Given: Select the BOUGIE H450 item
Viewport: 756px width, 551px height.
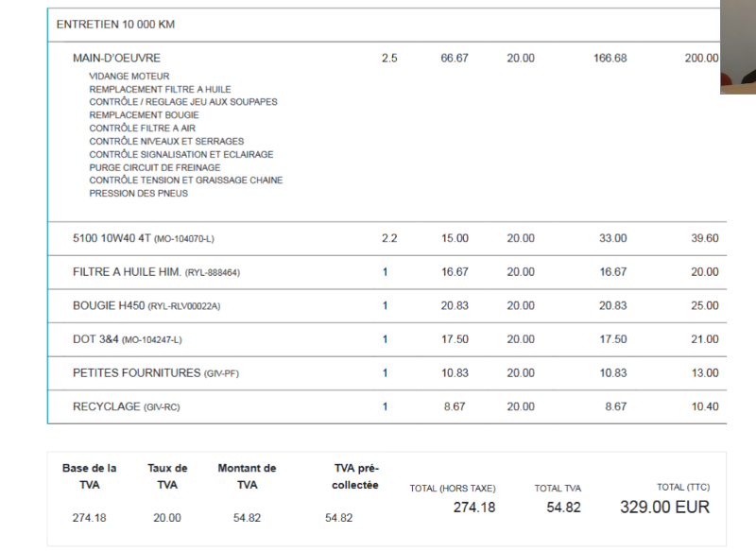Looking at the screenshot, I should click(x=152, y=306).
